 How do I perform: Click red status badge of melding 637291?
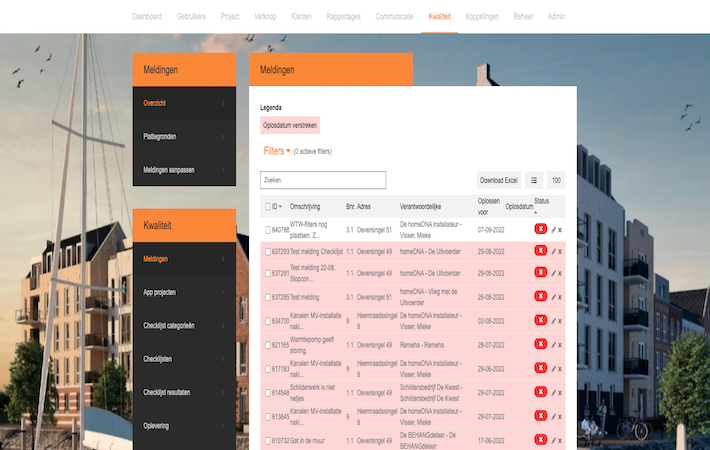[x=541, y=273]
